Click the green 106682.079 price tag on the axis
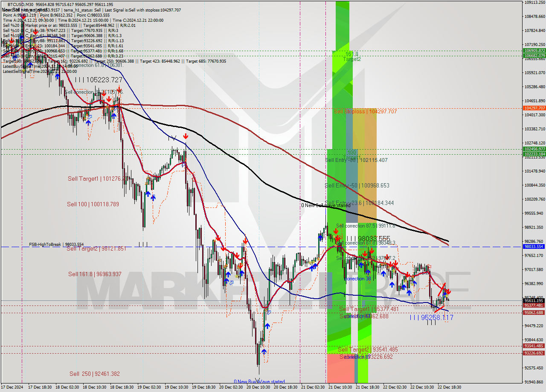 [x=534, y=56]
